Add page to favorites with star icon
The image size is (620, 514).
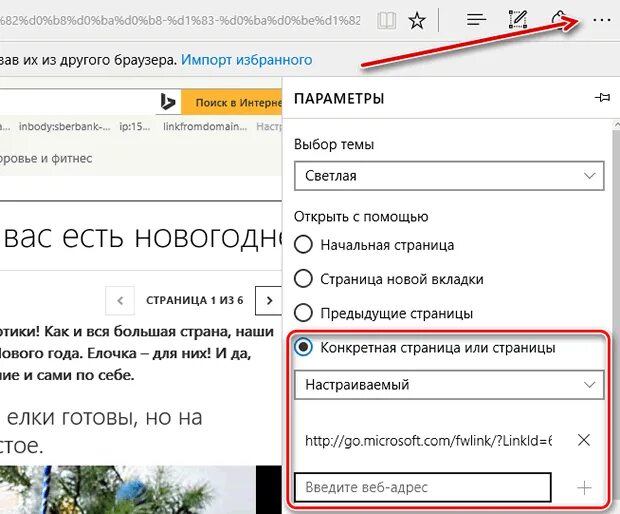417,20
